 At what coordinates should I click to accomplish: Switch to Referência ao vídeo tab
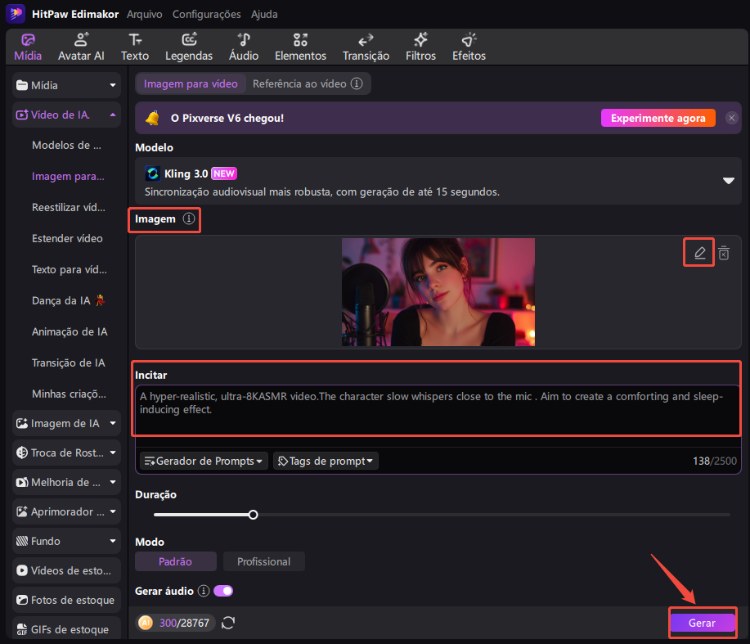click(x=299, y=84)
